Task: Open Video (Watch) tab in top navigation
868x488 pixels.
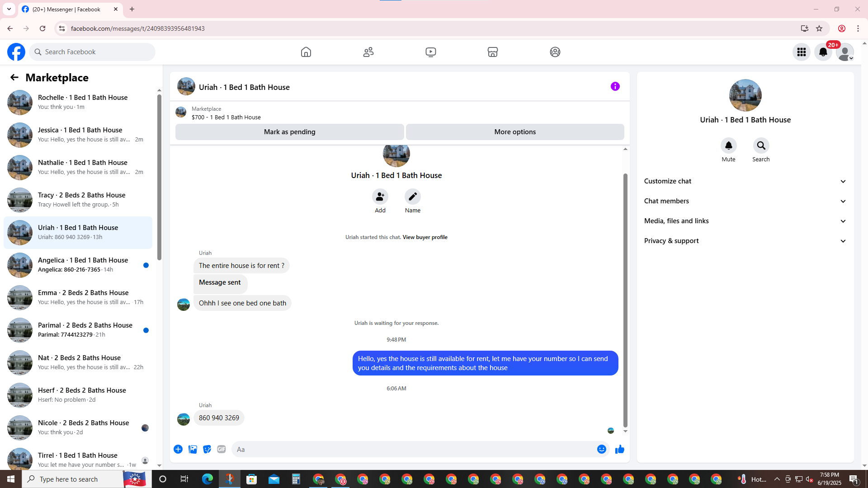Action: [431, 52]
